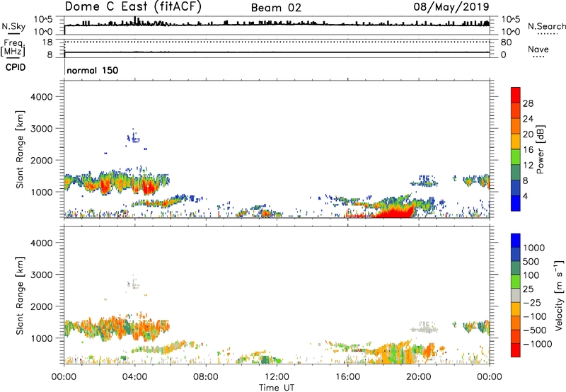
Task: Click the '24' label on the power colorbar
Action: tap(528, 119)
